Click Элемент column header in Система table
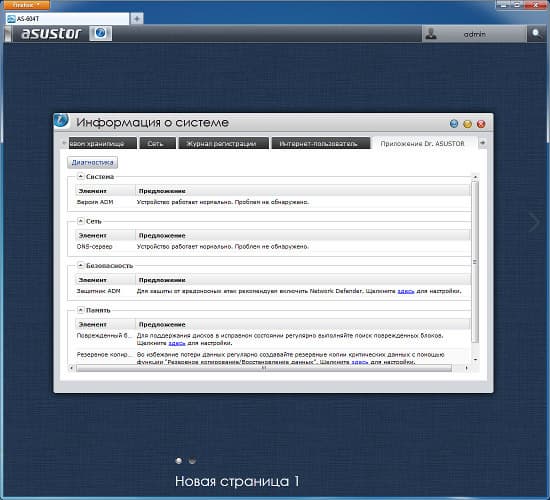The image size is (550, 500). (x=105, y=191)
